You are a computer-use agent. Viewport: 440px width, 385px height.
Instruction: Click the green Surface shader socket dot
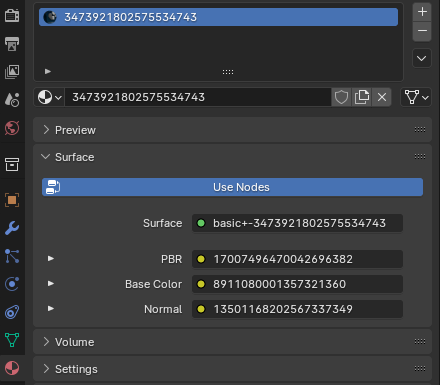(201, 223)
